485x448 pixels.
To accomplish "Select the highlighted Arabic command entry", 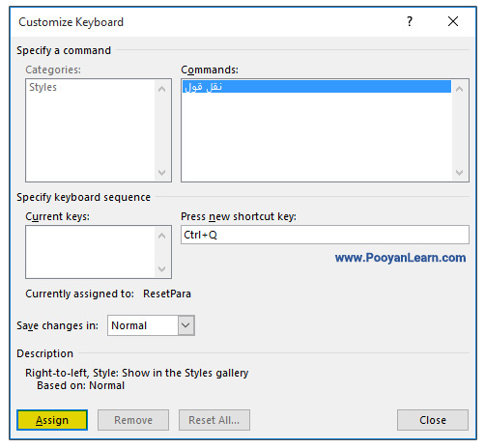I will coord(317,87).
